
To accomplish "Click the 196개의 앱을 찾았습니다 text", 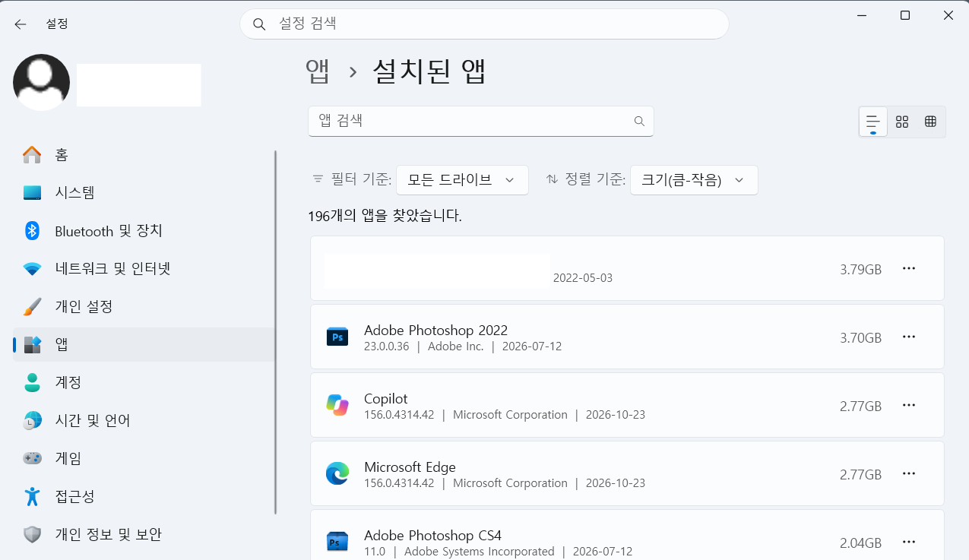I will coord(385,217).
